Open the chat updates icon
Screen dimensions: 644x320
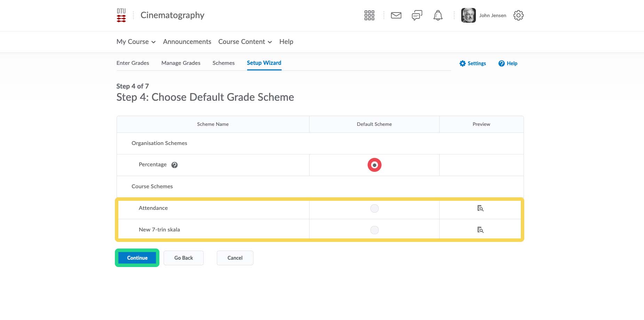(417, 15)
